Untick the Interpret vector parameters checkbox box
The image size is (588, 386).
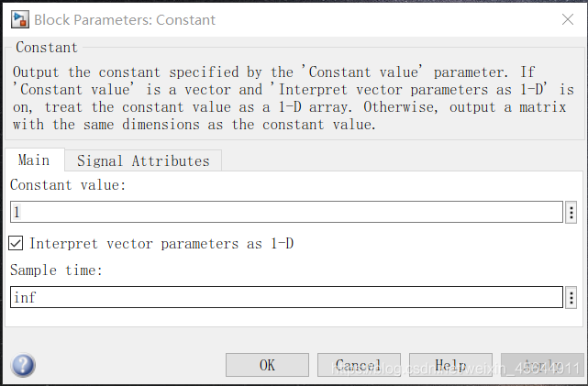point(16,243)
